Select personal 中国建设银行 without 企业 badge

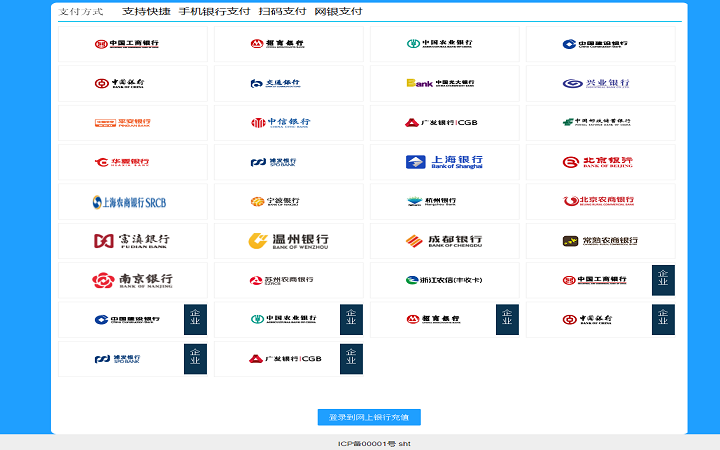[x=601, y=44]
